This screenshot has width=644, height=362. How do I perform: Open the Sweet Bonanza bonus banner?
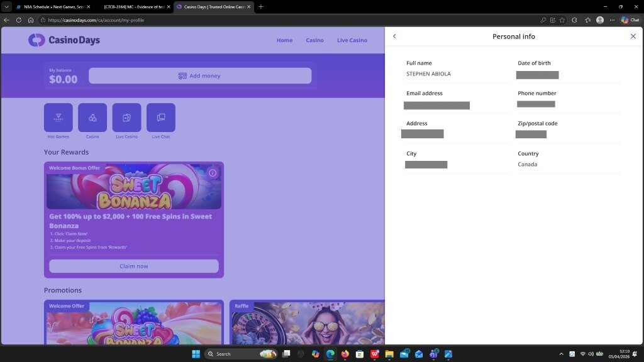(x=134, y=187)
